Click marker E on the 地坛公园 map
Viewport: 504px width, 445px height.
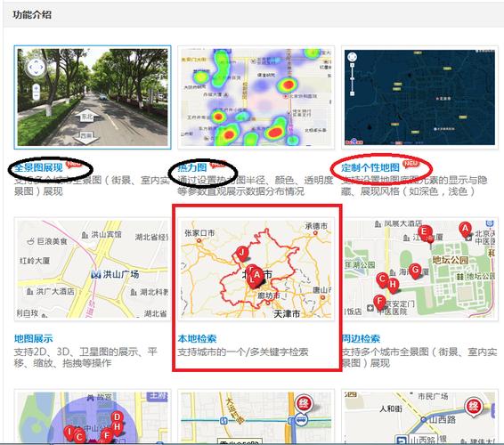(x=424, y=232)
